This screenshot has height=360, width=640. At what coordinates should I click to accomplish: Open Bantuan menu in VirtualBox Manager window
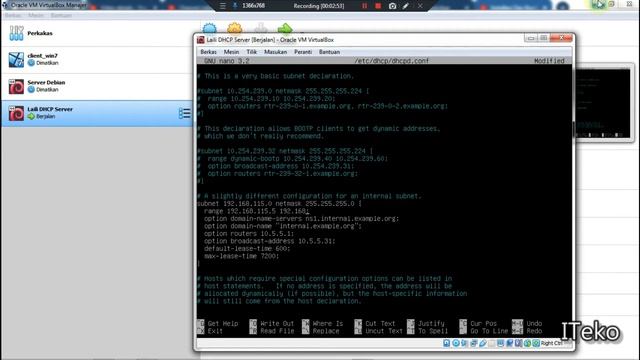pos(61,16)
